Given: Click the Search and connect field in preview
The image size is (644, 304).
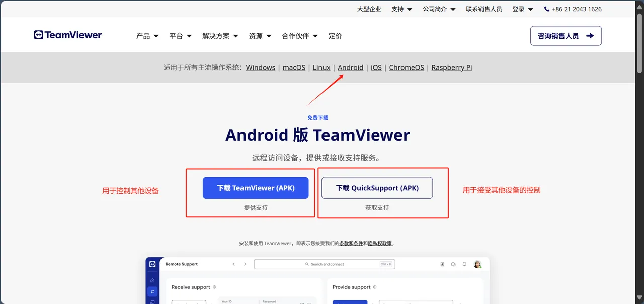Looking at the screenshot, I should click(325, 264).
